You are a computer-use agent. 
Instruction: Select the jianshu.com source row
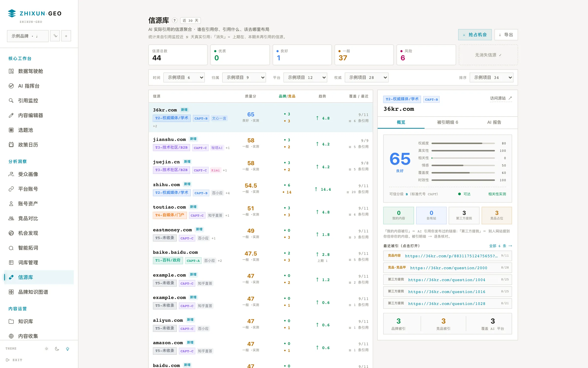tap(261, 144)
